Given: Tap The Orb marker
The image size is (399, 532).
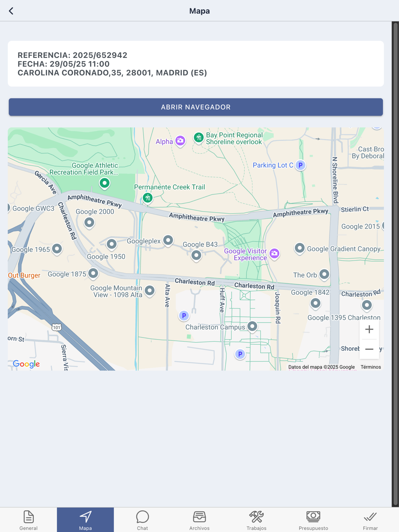Looking at the screenshot, I should click(324, 275).
